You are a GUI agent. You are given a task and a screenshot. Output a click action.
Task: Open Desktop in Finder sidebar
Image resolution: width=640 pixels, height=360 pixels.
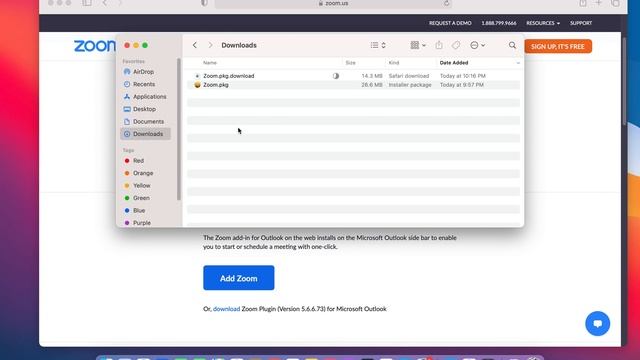click(145, 109)
